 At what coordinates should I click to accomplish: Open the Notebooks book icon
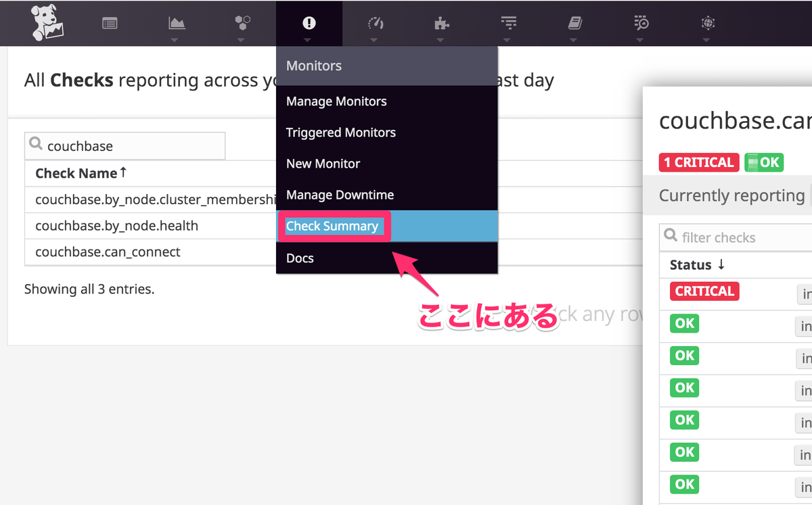tap(574, 23)
